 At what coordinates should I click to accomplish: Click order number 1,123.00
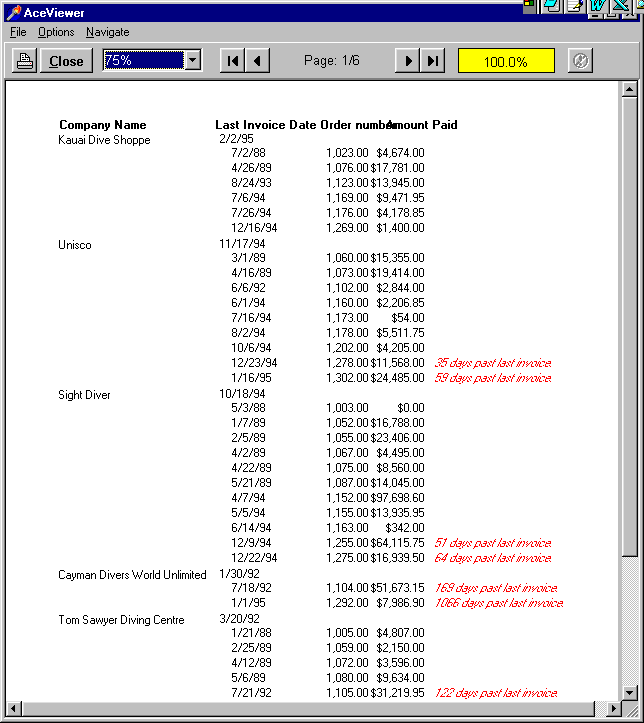[x=348, y=183]
